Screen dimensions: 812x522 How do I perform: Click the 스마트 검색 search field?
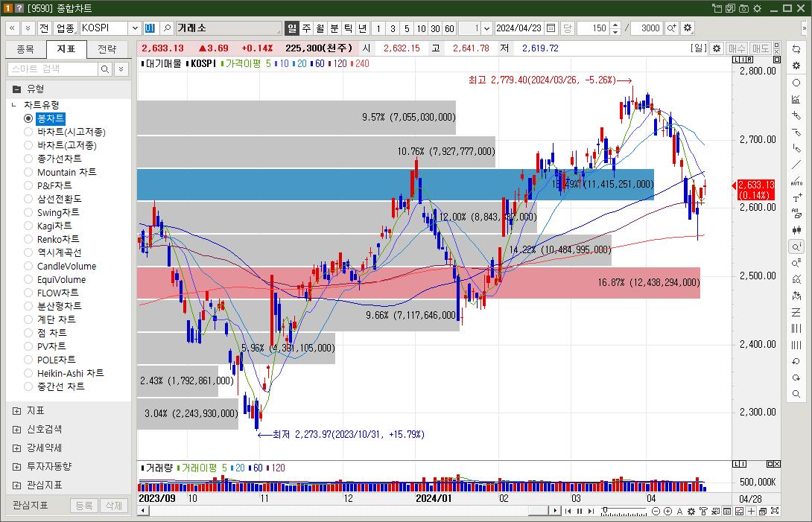click(x=53, y=69)
